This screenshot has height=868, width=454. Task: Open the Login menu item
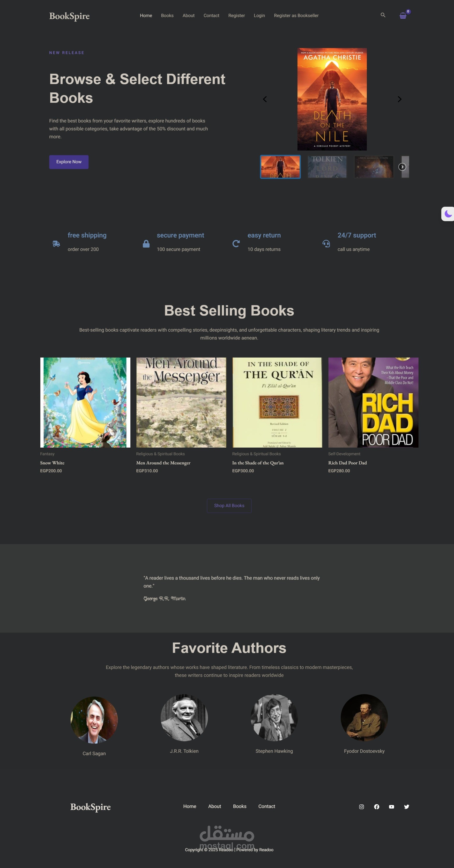coord(259,16)
